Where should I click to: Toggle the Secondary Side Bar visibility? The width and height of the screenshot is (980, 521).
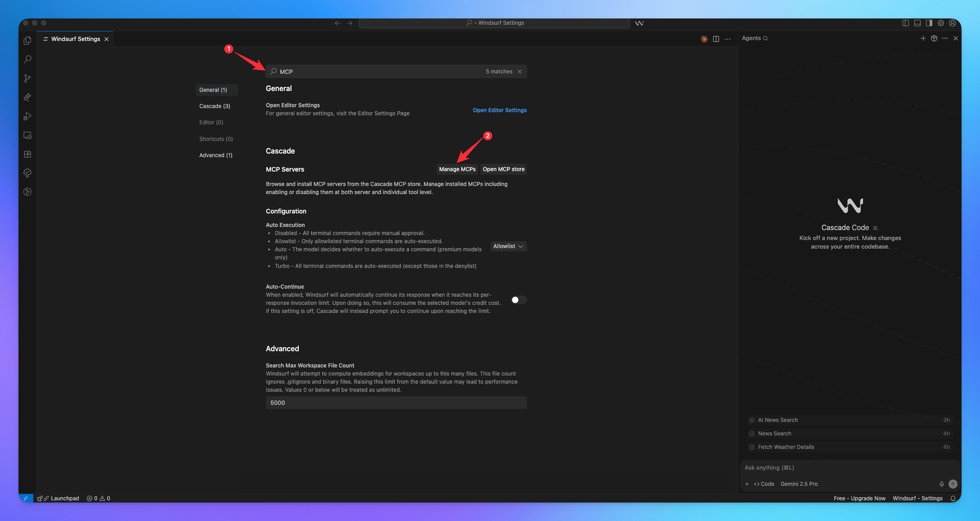pyautogui.click(x=929, y=23)
